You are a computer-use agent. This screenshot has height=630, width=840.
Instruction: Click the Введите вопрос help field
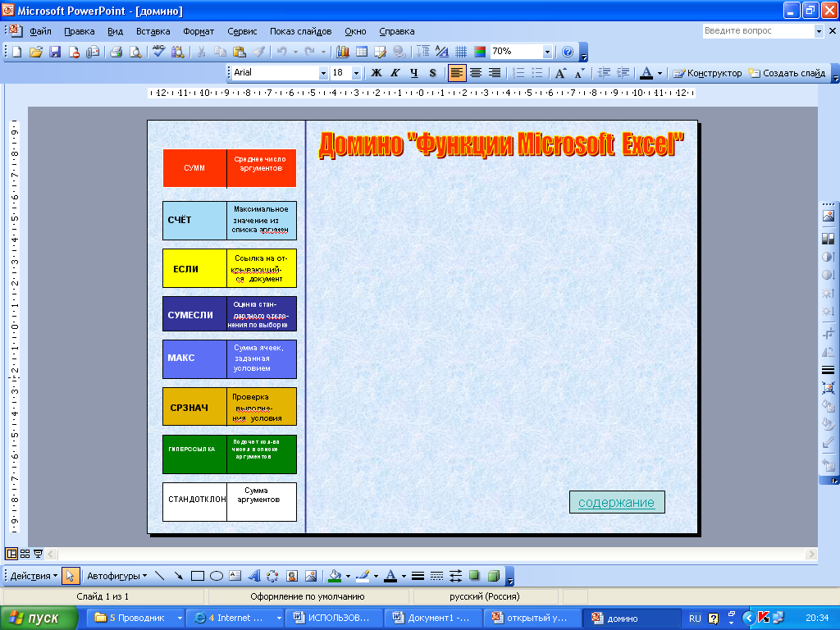tap(757, 31)
